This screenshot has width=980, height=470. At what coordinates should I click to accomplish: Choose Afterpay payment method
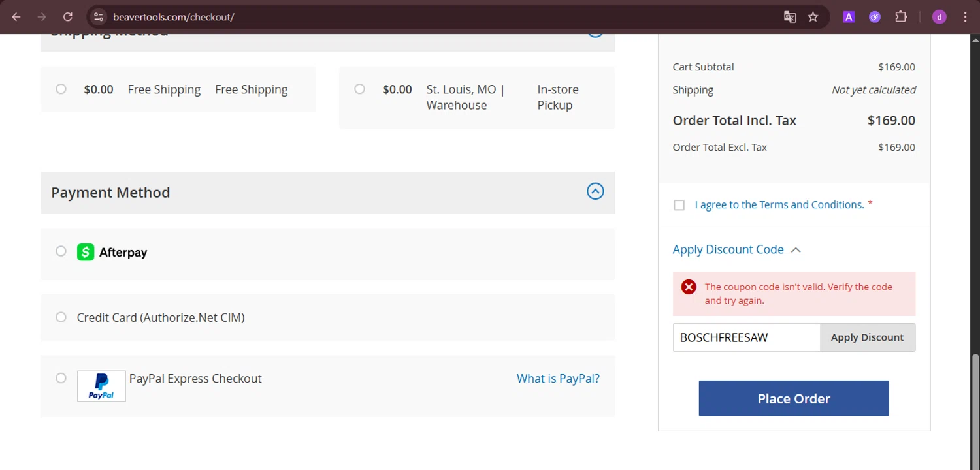[x=61, y=251]
